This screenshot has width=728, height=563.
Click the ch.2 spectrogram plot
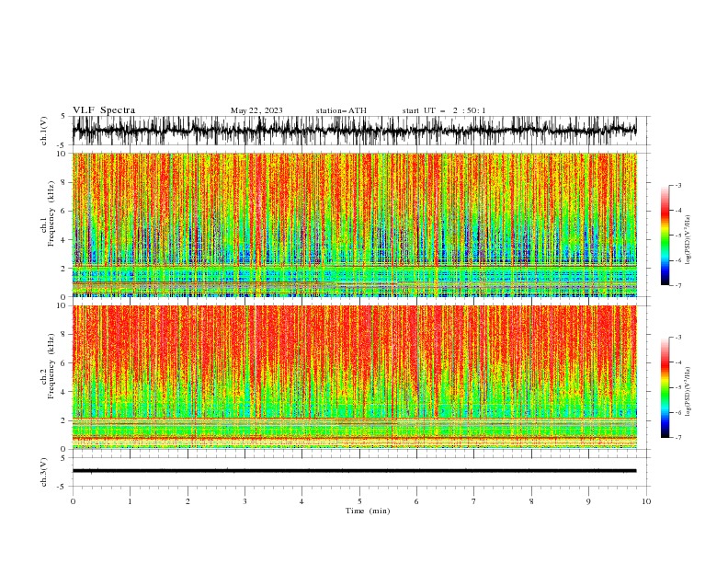tap(354, 377)
